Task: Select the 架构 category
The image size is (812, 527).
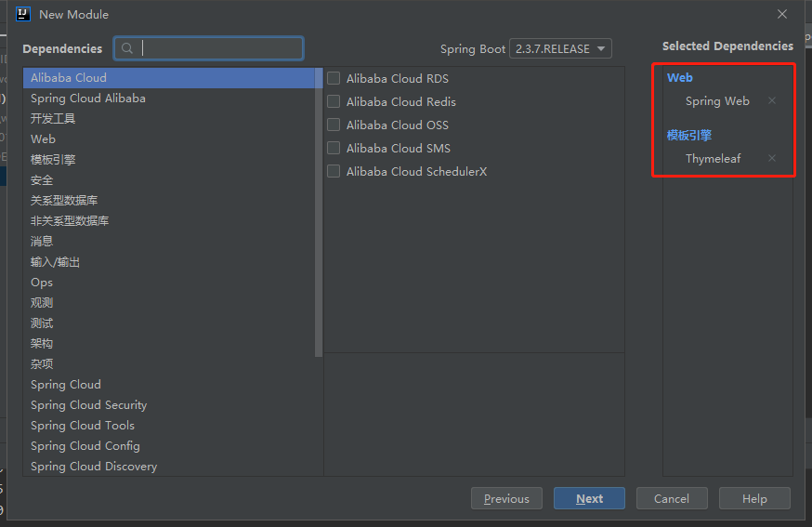Action: coord(169,344)
